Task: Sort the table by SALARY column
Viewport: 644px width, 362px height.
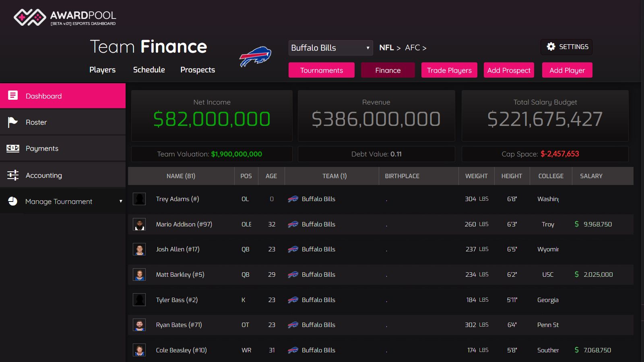Action: 591,176
